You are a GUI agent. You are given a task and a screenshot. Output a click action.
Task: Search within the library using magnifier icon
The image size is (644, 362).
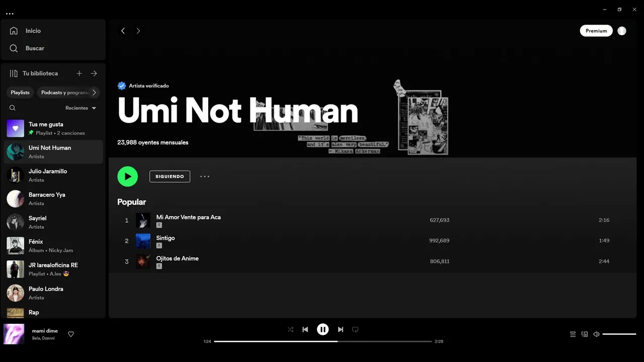coord(13,108)
